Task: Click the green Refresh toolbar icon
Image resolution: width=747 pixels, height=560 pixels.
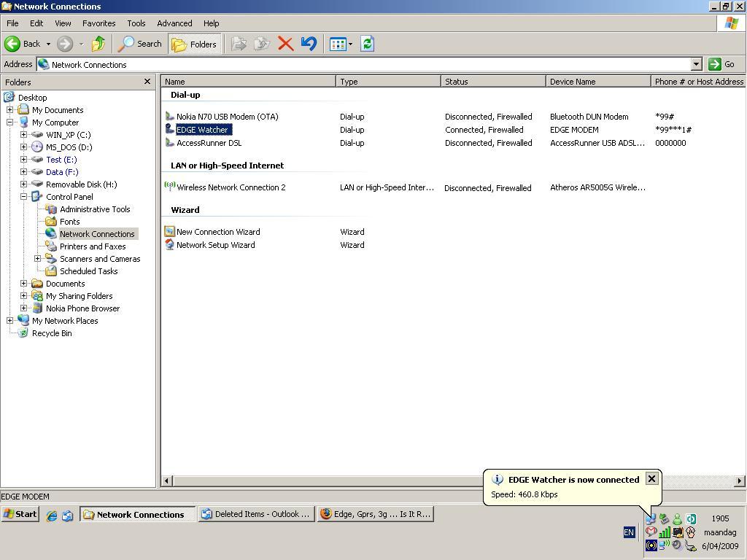Action: click(x=367, y=44)
